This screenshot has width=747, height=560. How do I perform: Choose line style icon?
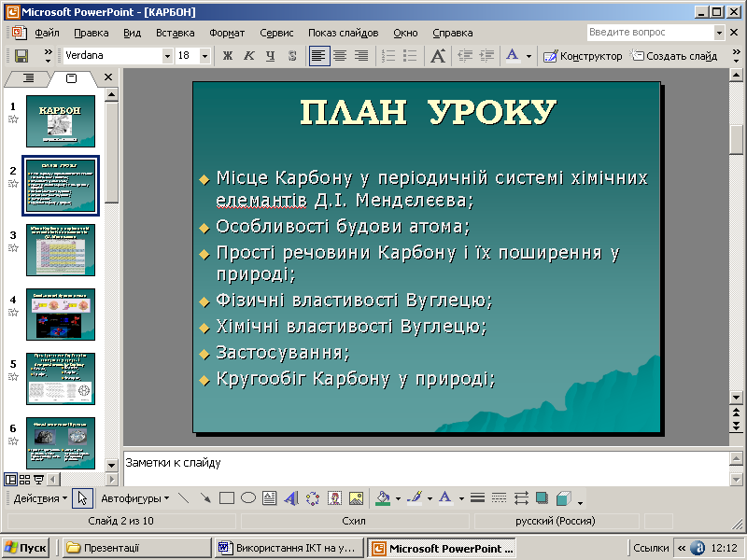click(477, 498)
